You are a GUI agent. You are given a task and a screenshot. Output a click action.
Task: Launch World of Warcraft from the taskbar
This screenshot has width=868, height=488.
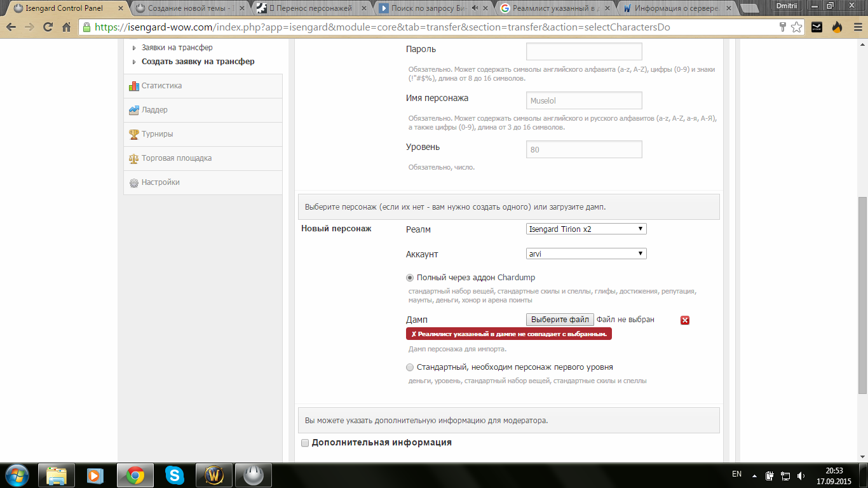coord(214,475)
